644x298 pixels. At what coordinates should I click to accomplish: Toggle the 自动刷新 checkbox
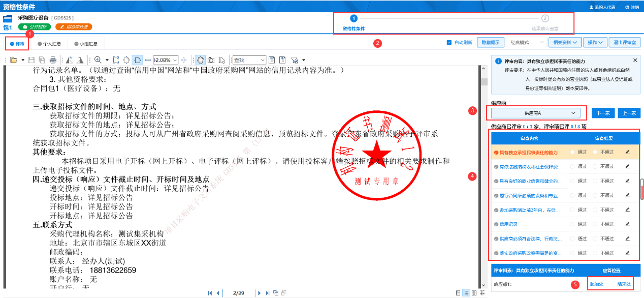pos(449,42)
